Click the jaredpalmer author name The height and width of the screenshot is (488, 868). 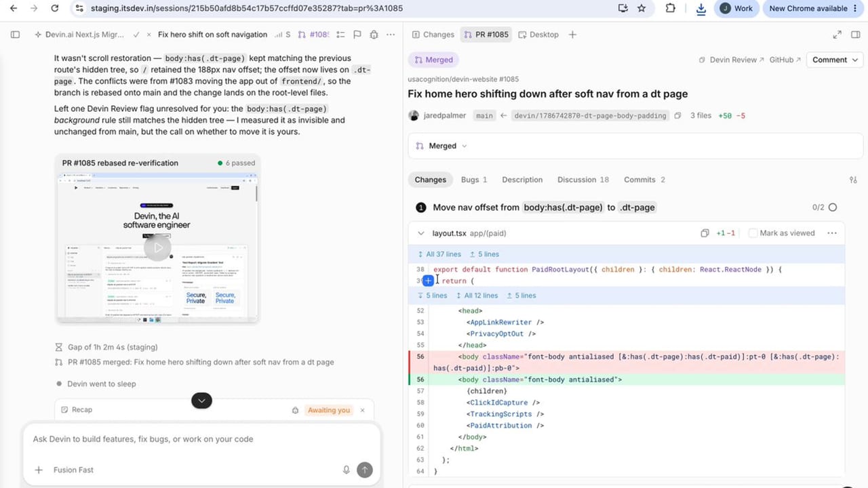[444, 115]
